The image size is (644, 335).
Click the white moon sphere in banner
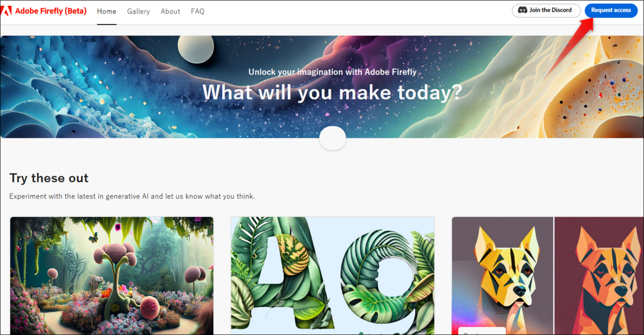coord(196,49)
